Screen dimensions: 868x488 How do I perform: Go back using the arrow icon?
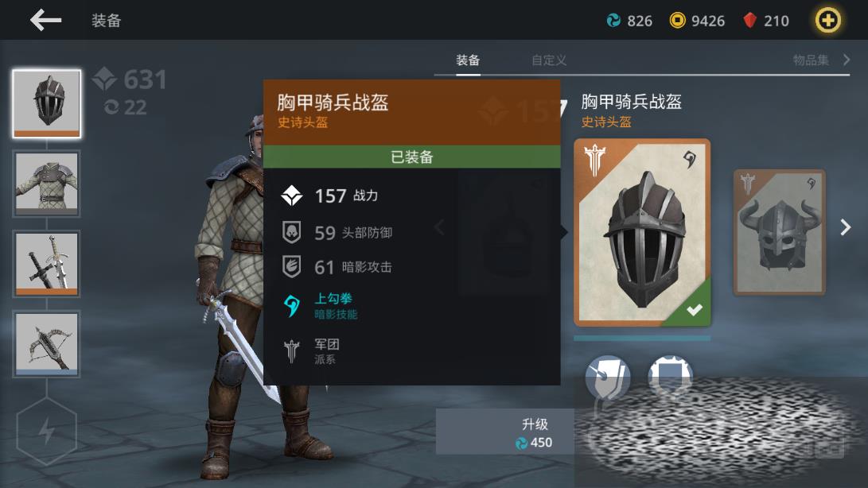click(x=45, y=21)
